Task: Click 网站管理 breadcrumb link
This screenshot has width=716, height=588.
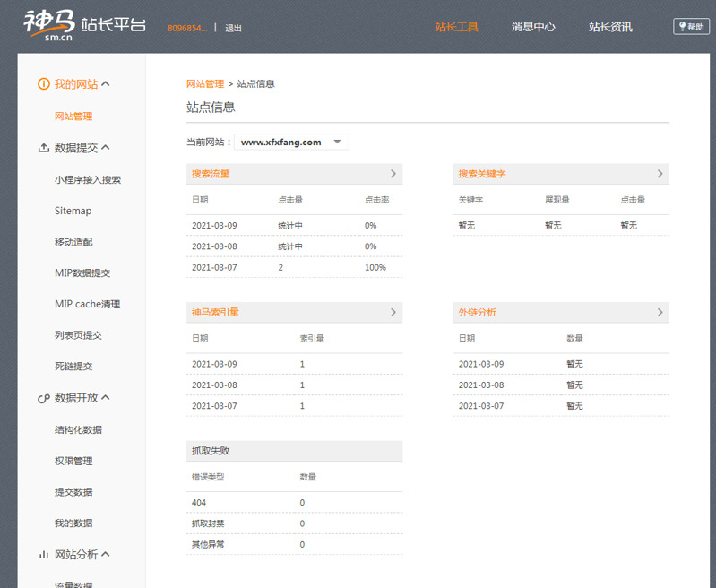Action: pos(205,84)
